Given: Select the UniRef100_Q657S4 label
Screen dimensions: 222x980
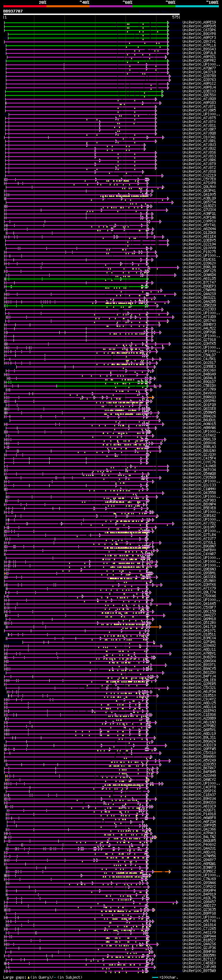Looking at the screenshot, I should pos(199,202).
